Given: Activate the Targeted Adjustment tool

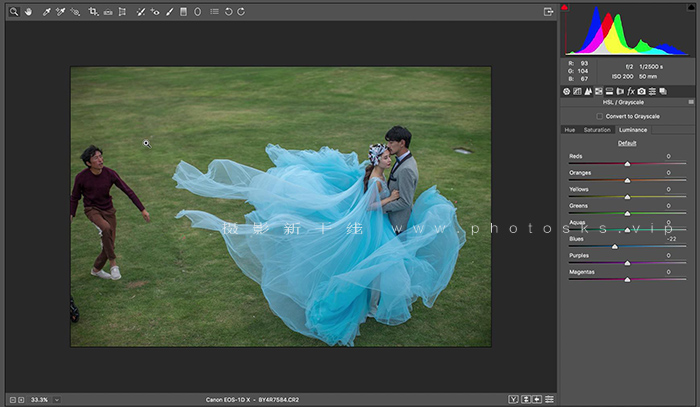Looking at the screenshot, I should [x=75, y=12].
